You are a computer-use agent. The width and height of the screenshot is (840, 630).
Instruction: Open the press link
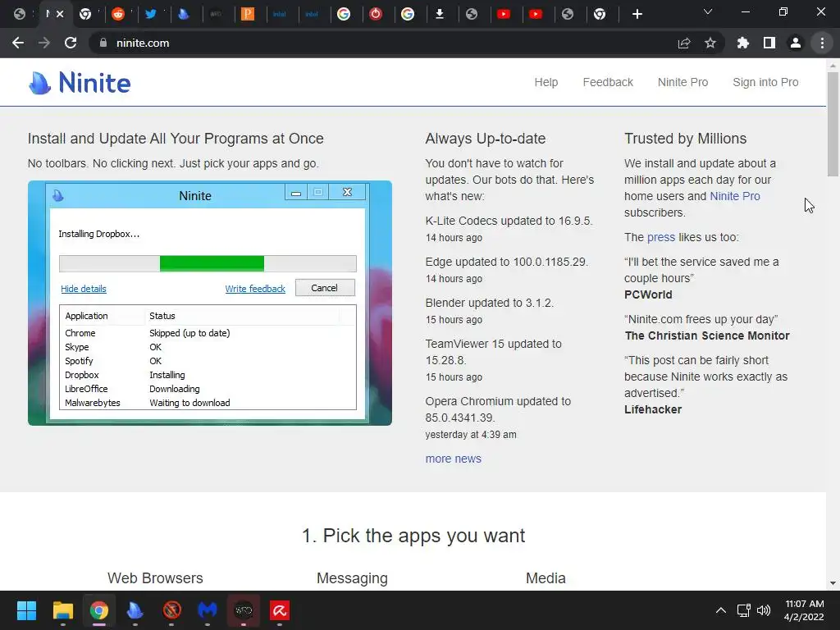660,237
